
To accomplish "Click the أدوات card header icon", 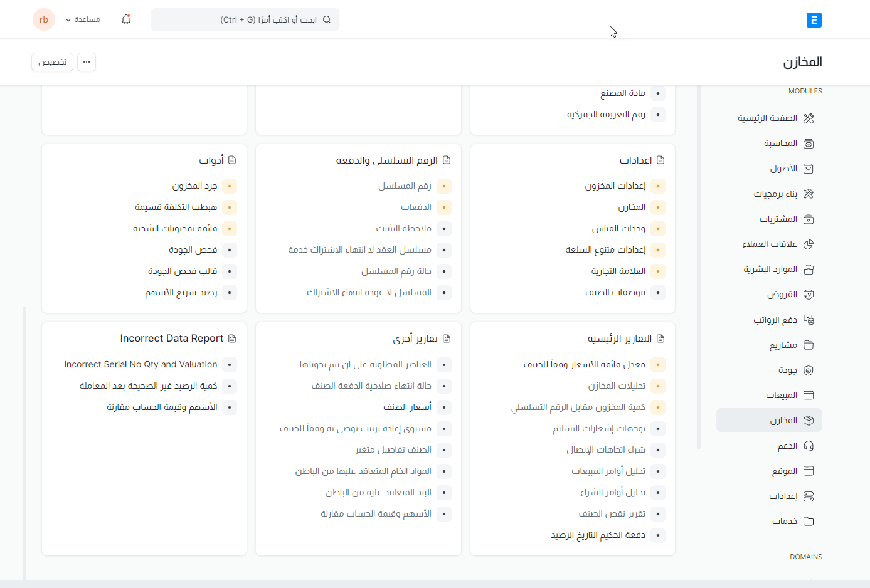I will tap(232, 160).
